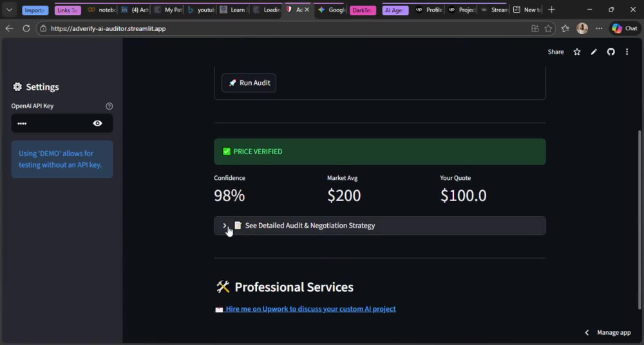Bookmark this page with the star icon
The height and width of the screenshot is (345, 644).
[548, 28]
